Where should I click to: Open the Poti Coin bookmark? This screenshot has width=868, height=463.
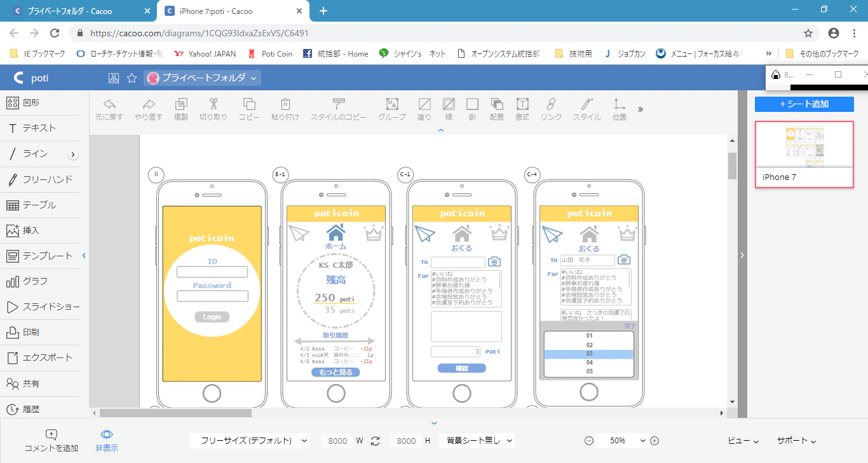point(270,53)
